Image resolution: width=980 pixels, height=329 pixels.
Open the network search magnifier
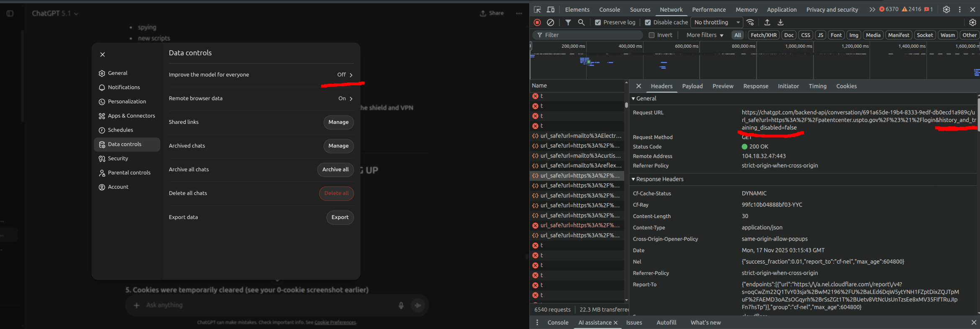pyautogui.click(x=581, y=23)
